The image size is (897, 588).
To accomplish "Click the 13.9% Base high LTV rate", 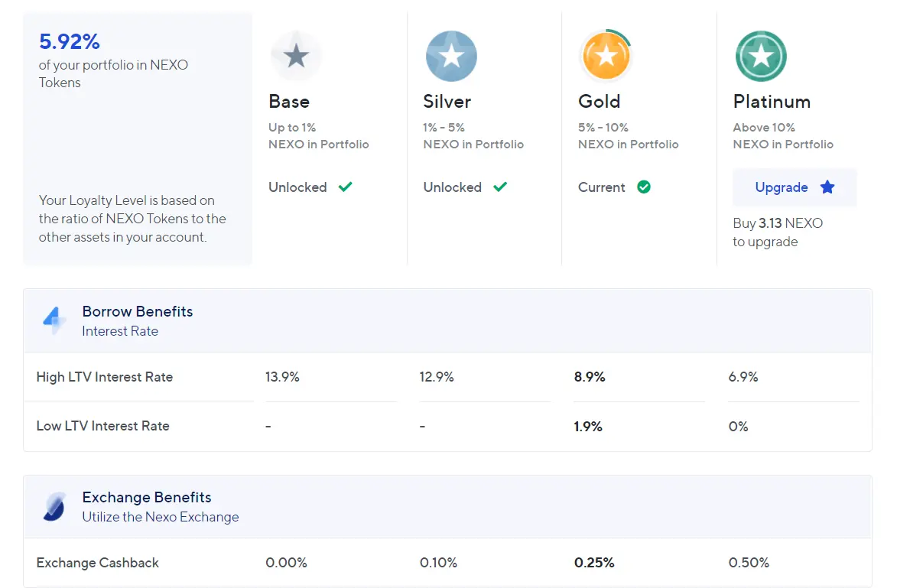I will point(283,377).
